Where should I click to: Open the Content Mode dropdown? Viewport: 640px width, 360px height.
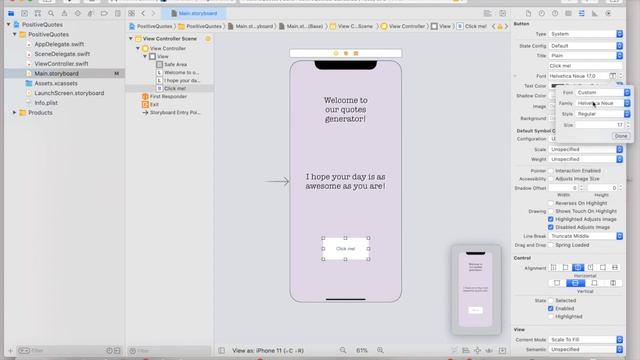coord(586,340)
